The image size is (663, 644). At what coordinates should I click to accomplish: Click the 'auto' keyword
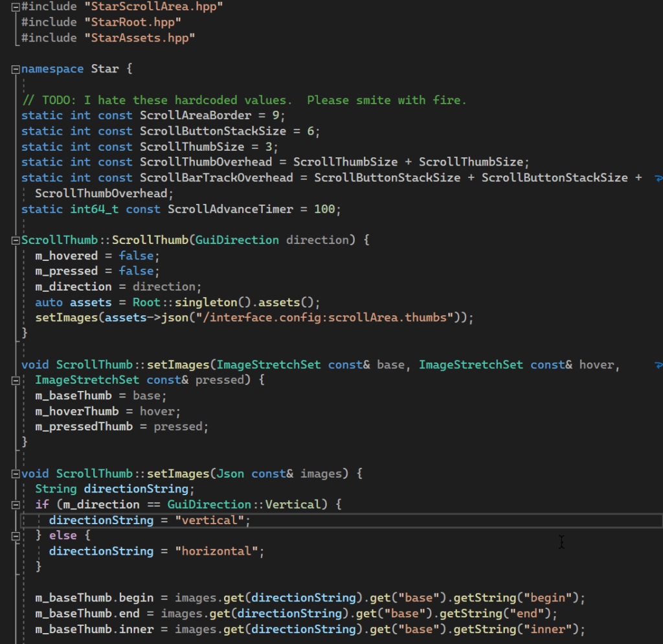49,302
